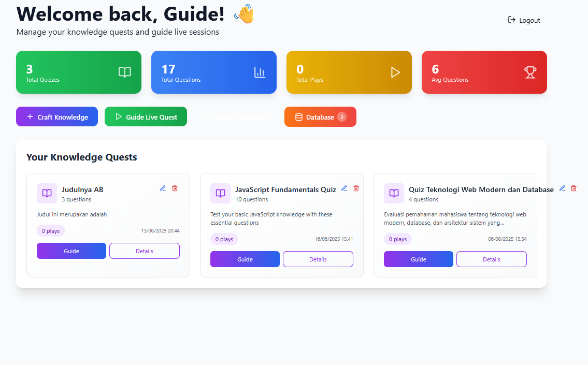Open Details for Quiz Teknologi Web Modern

(x=491, y=259)
